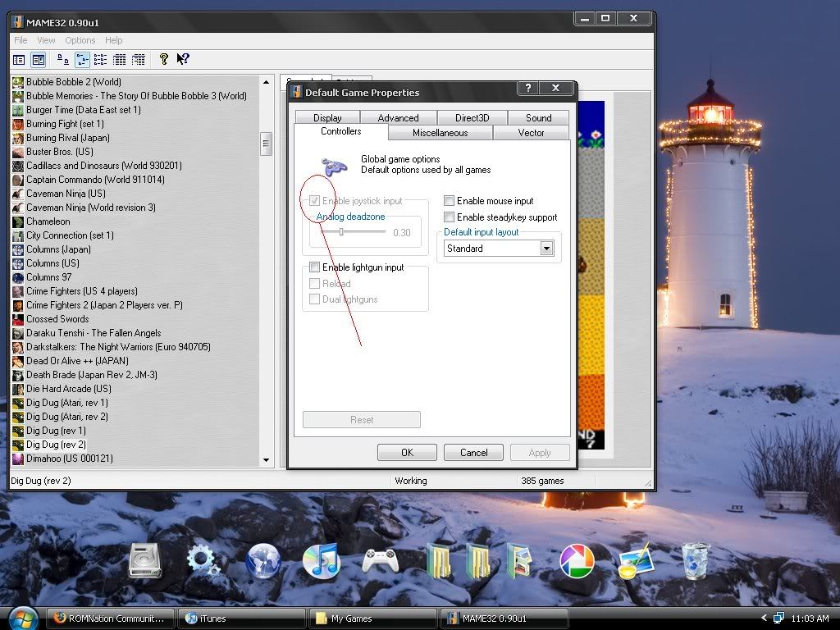Image resolution: width=840 pixels, height=630 pixels.
Task: Toggle the screenshot pane toolbar icon
Action: [x=38, y=59]
